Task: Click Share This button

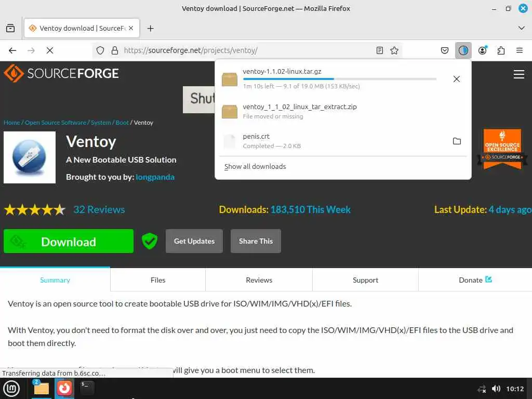Action: pos(256,241)
